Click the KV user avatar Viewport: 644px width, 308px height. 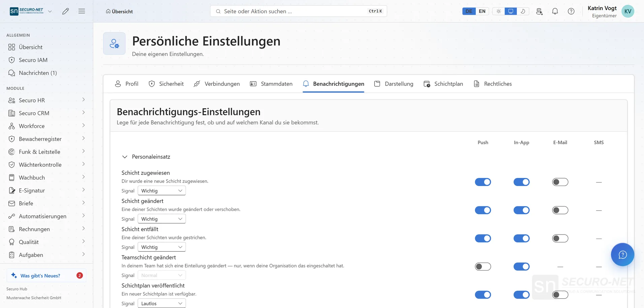tap(627, 11)
